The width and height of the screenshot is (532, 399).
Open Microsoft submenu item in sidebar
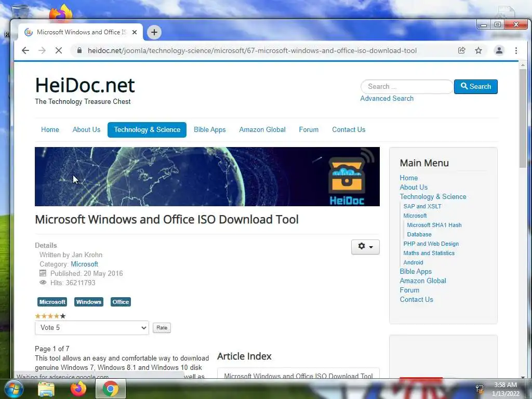415,216
